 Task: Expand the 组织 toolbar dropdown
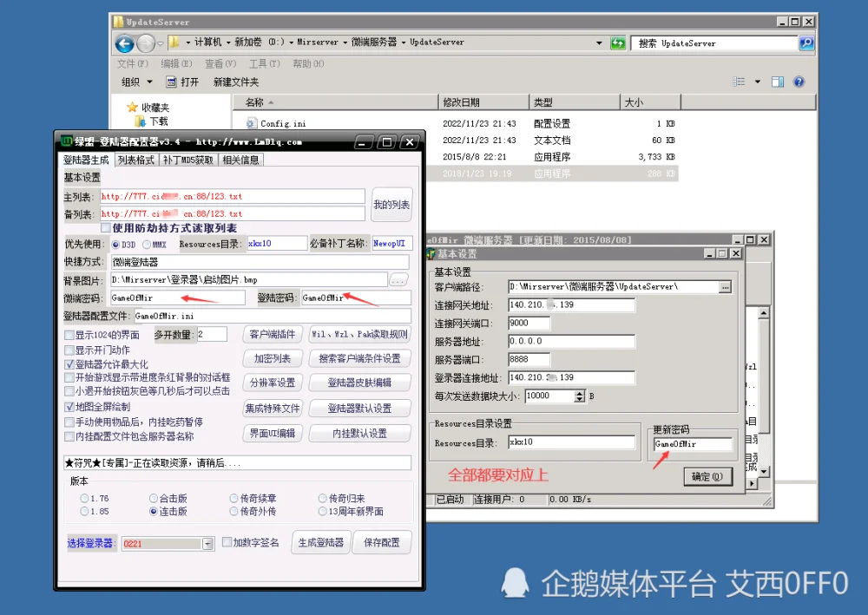tap(137, 82)
